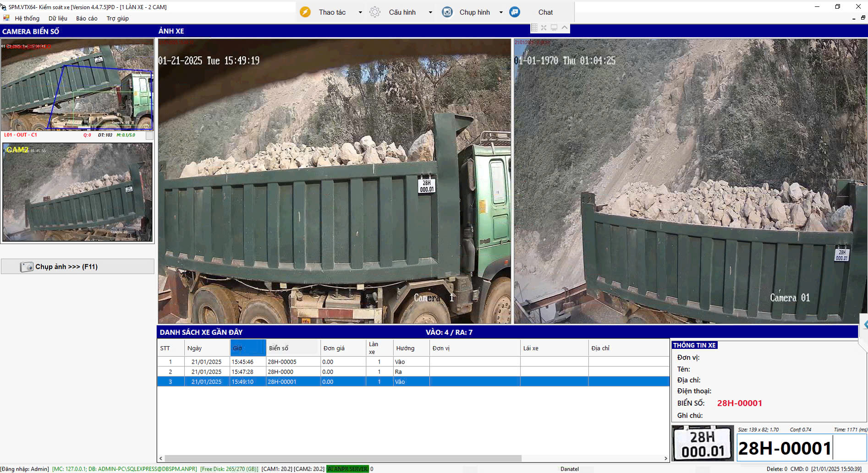
Task: Click the THÔNG TIN XE panel header
Action: point(694,345)
